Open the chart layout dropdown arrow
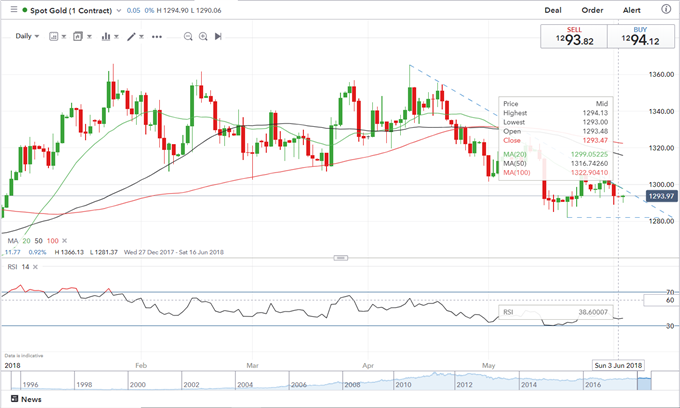The width and height of the screenshot is (680, 408). point(89,37)
